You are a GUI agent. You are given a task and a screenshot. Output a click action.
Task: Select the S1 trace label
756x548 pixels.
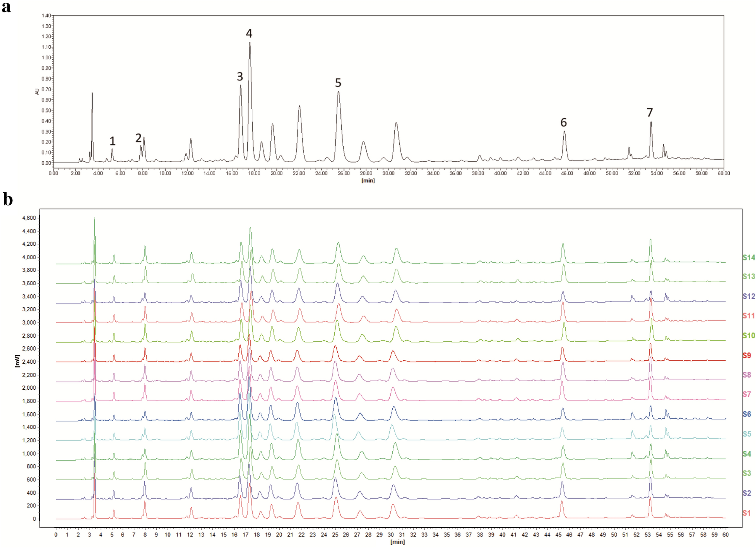747,513
